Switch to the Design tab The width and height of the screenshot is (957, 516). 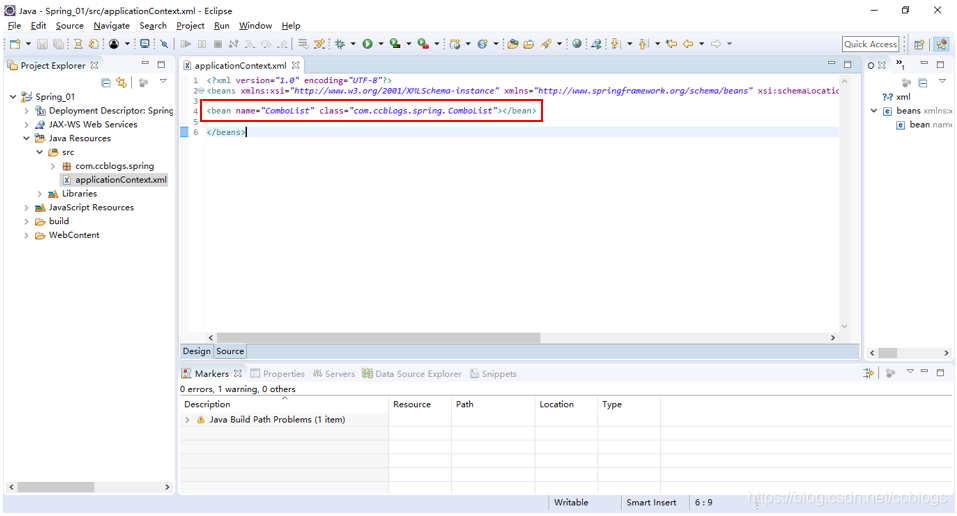197,351
